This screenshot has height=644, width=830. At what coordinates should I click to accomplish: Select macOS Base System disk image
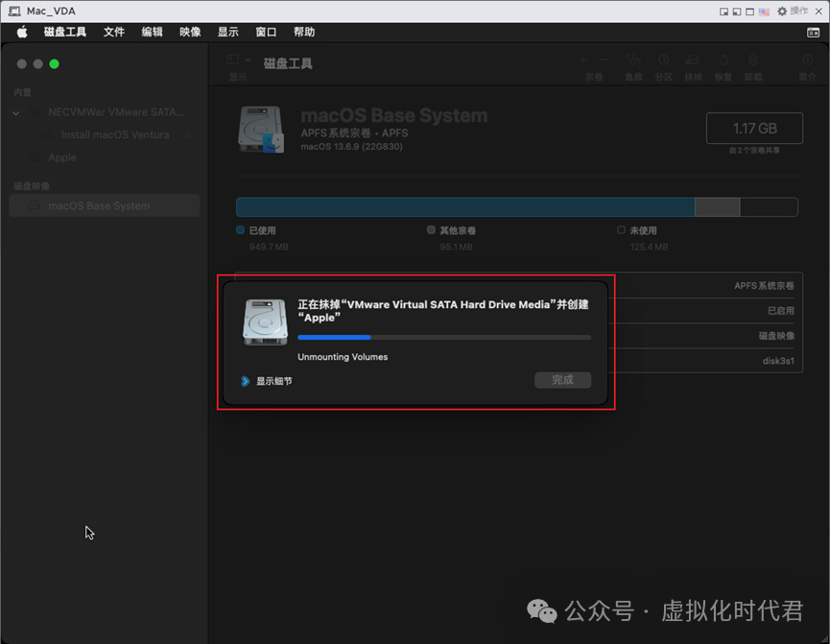pos(105,205)
